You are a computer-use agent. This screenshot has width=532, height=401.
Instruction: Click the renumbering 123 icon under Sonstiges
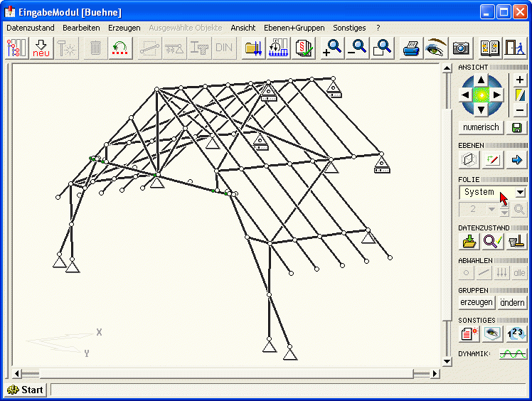516,333
